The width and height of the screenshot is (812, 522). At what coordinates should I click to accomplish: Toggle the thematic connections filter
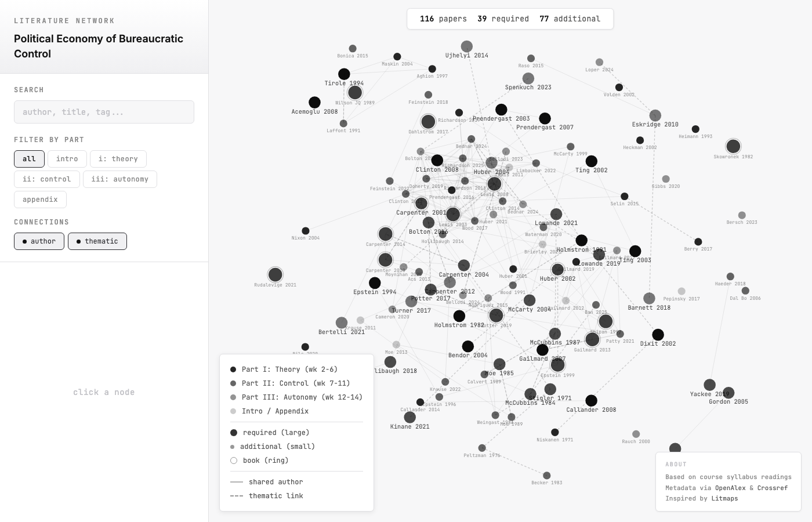pyautogui.click(x=97, y=241)
